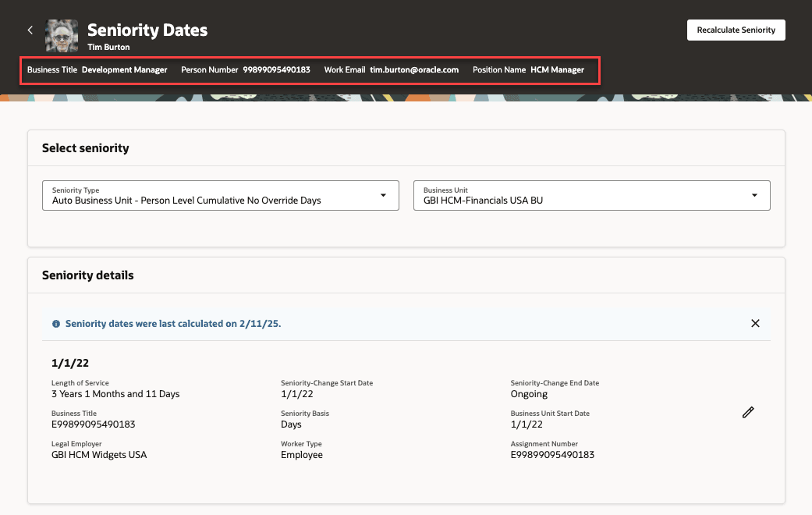Viewport: 812px width, 515px height.
Task: Click the Seniority-Change Start Date value 1/1/22
Action: point(297,394)
